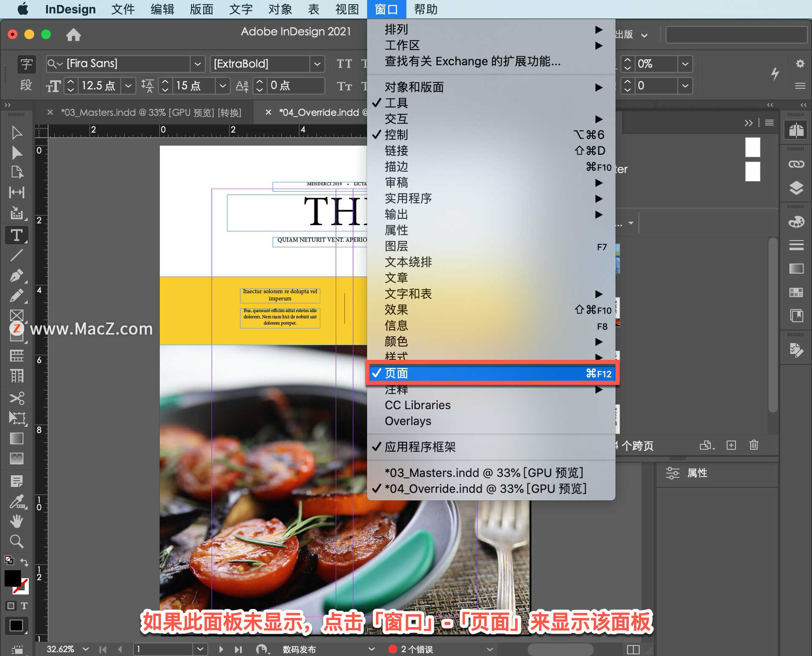
Task: Open leading dropdown 15 点
Action: (x=222, y=85)
